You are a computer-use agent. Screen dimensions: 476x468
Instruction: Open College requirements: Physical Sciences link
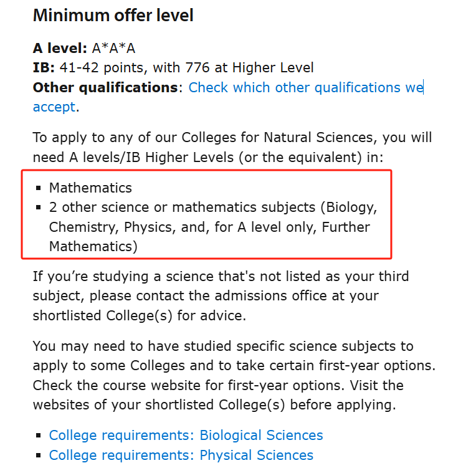click(181, 456)
